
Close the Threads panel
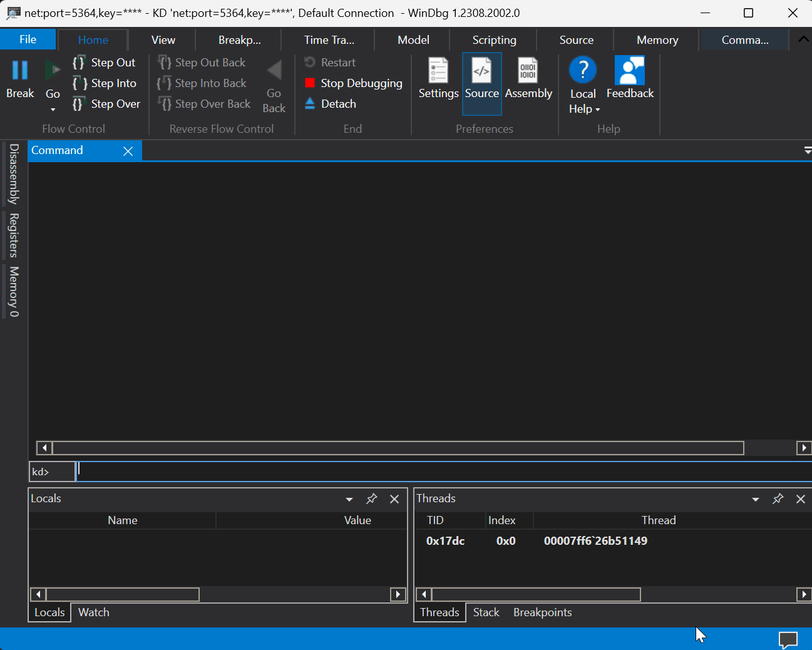[x=801, y=499]
